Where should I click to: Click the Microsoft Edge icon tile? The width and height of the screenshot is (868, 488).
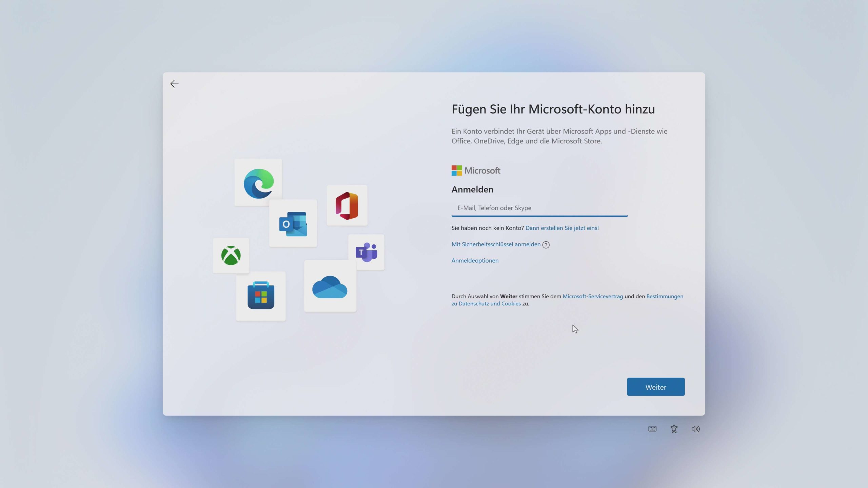click(258, 183)
